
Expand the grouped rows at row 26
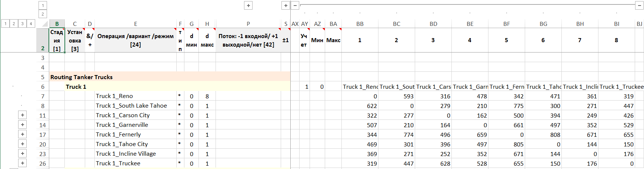[x=23, y=163]
